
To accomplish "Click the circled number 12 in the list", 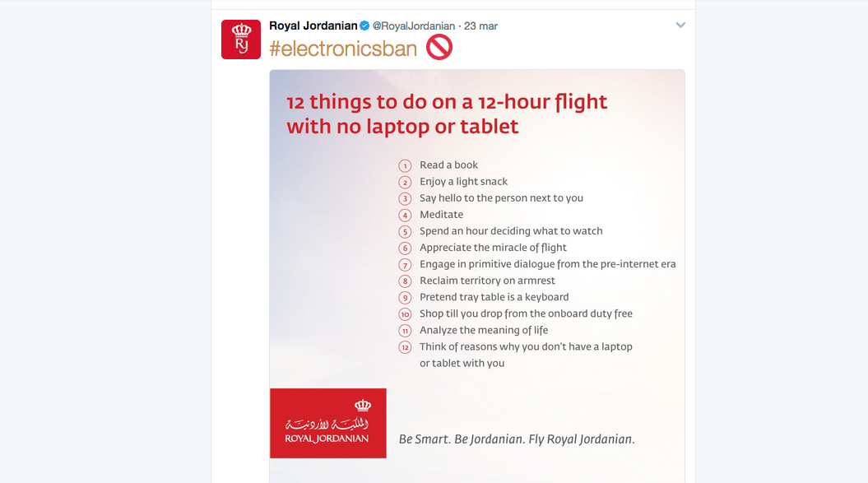I will tap(405, 347).
